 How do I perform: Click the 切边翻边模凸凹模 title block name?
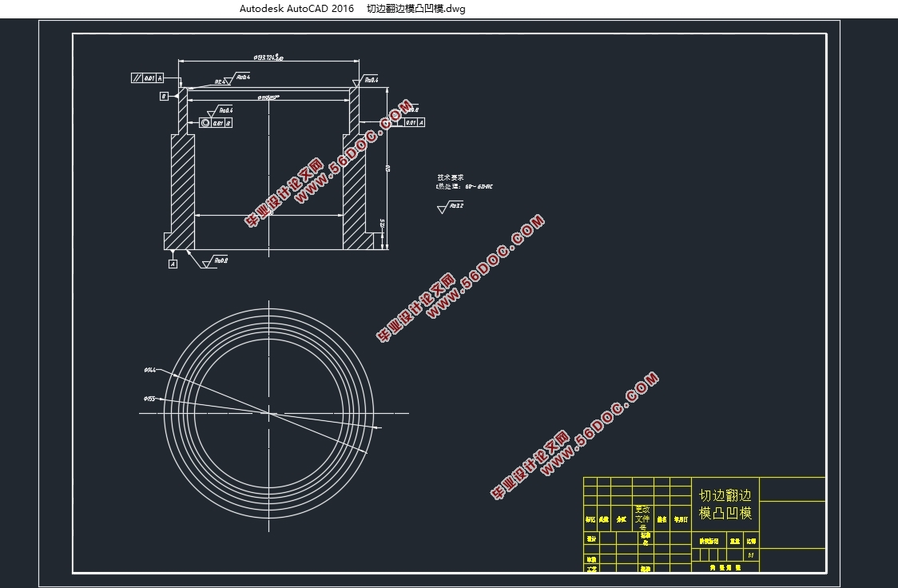pos(725,504)
